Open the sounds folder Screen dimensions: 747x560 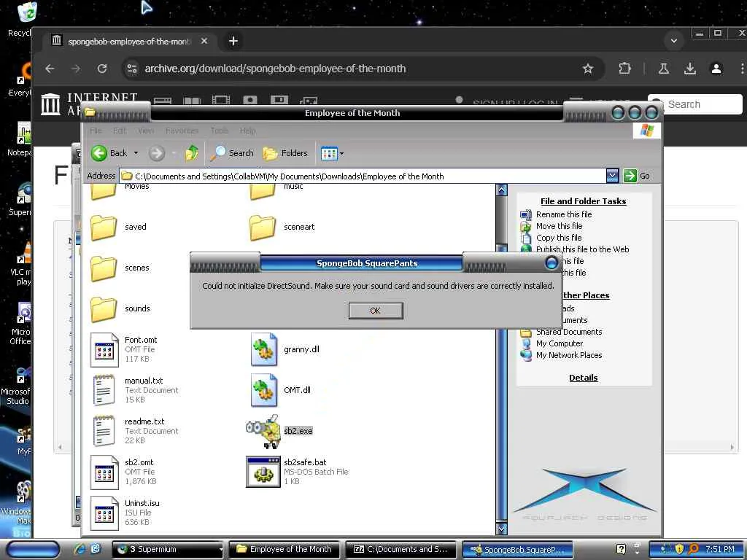104,309
